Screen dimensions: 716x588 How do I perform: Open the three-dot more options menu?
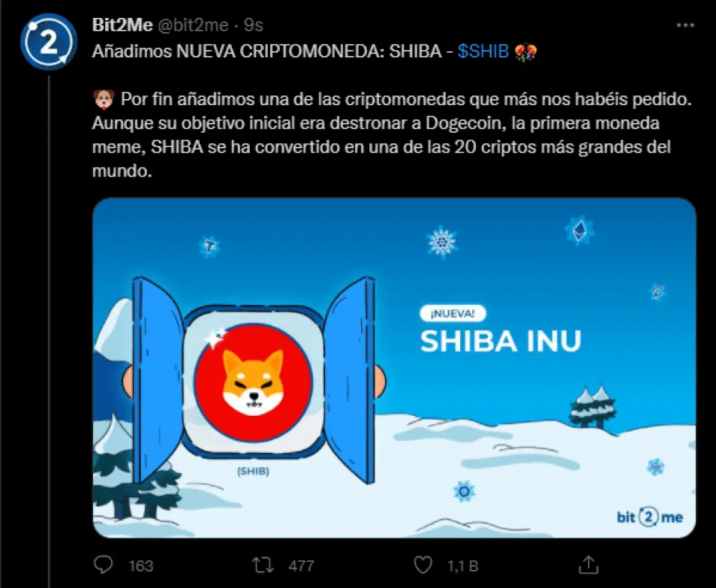click(685, 25)
